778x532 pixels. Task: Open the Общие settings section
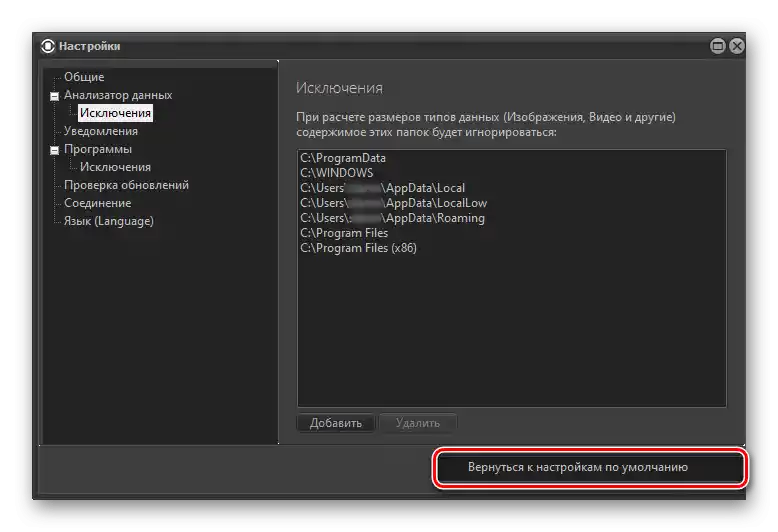tap(84, 77)
